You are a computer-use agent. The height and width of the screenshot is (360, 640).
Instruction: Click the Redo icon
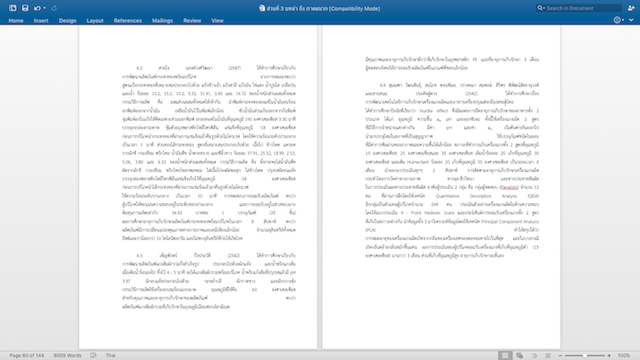(54, 8)
